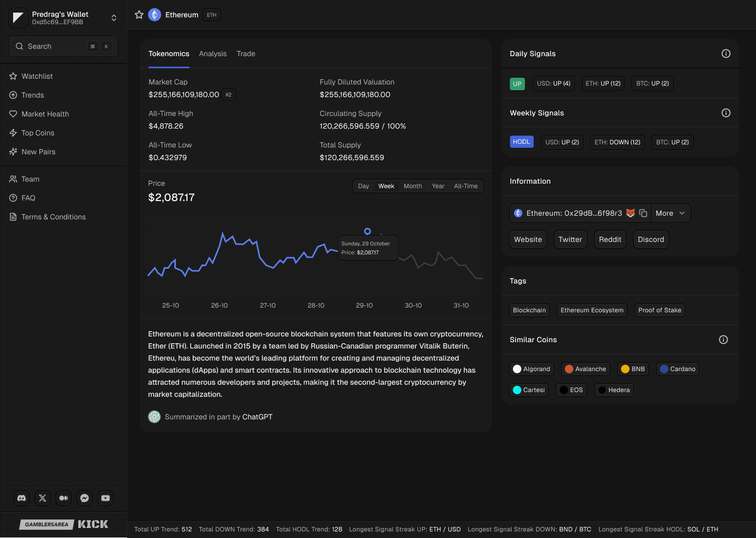Open similar coin Cardano
This screenshot has width=756, height=538.
tap(677, 369)
